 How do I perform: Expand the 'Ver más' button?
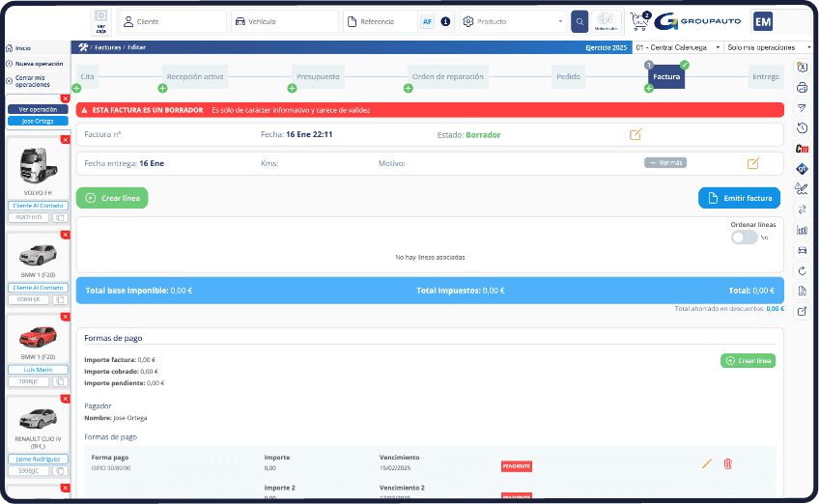[665, 162]
